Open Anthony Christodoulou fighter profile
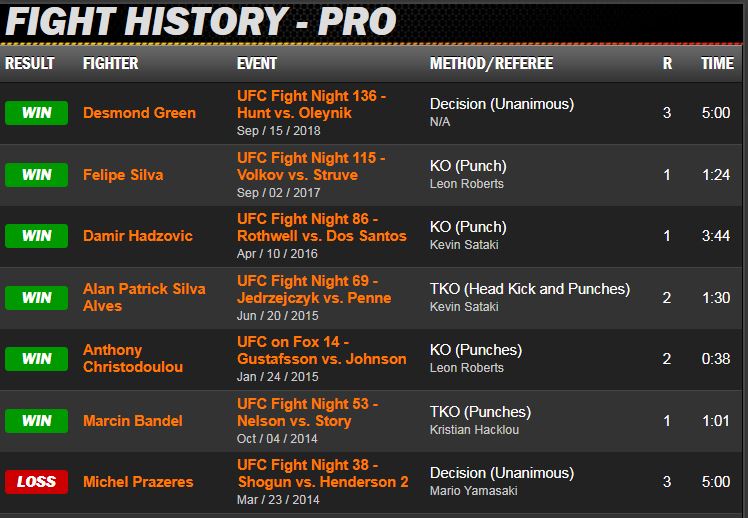 coord(131,358)
